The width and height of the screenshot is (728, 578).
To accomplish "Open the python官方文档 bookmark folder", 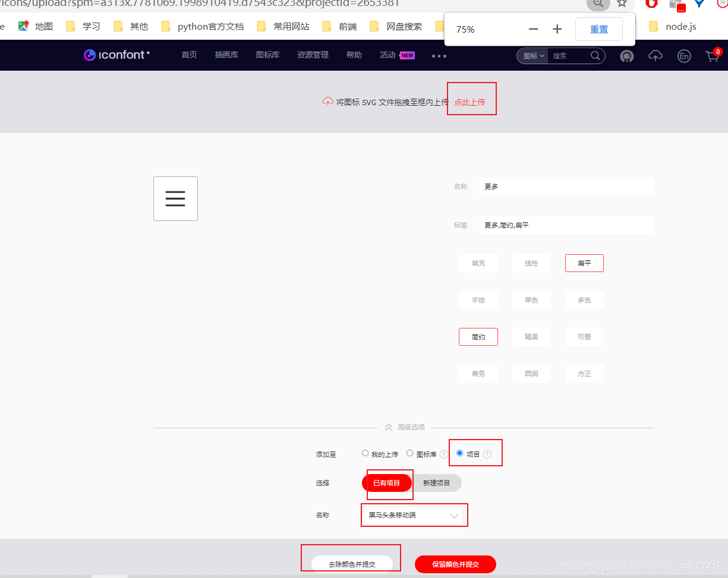I will [203, 26].
